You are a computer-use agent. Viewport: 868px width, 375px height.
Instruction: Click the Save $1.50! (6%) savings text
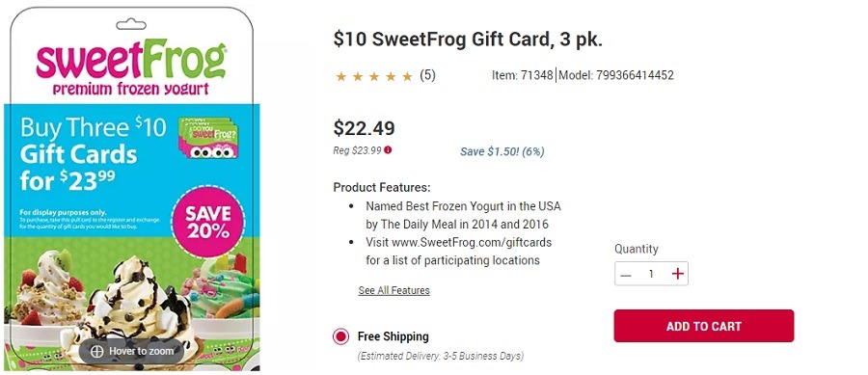coord(502,151)
